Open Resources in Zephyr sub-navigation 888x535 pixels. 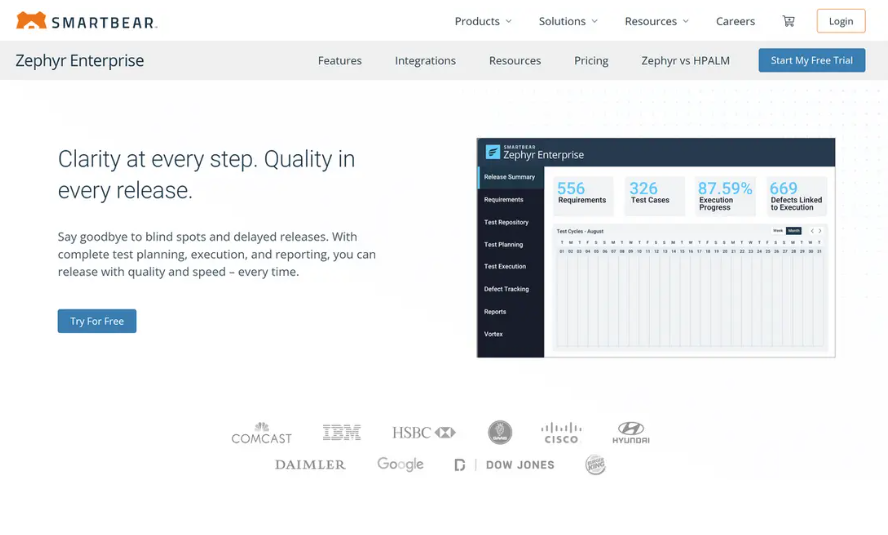tap(515, 61)
